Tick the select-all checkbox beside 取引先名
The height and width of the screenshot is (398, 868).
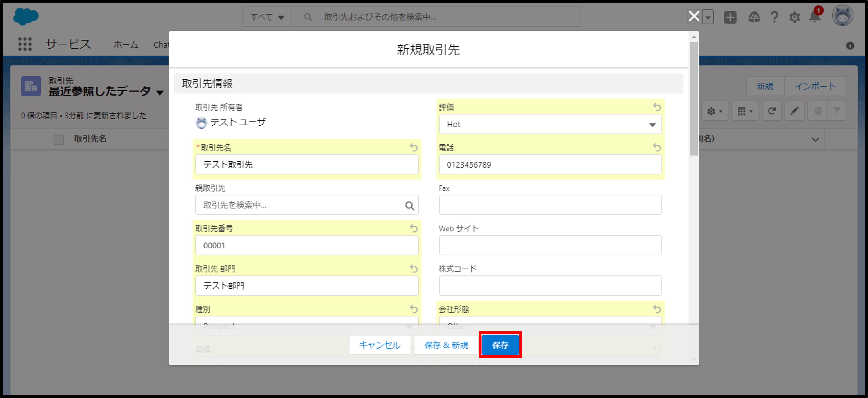(x=59, y=139)
